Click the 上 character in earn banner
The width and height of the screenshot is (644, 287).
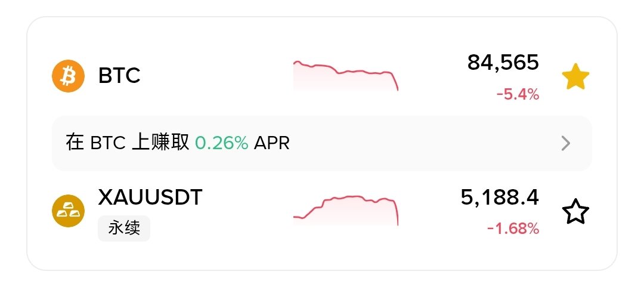[138, 143]
